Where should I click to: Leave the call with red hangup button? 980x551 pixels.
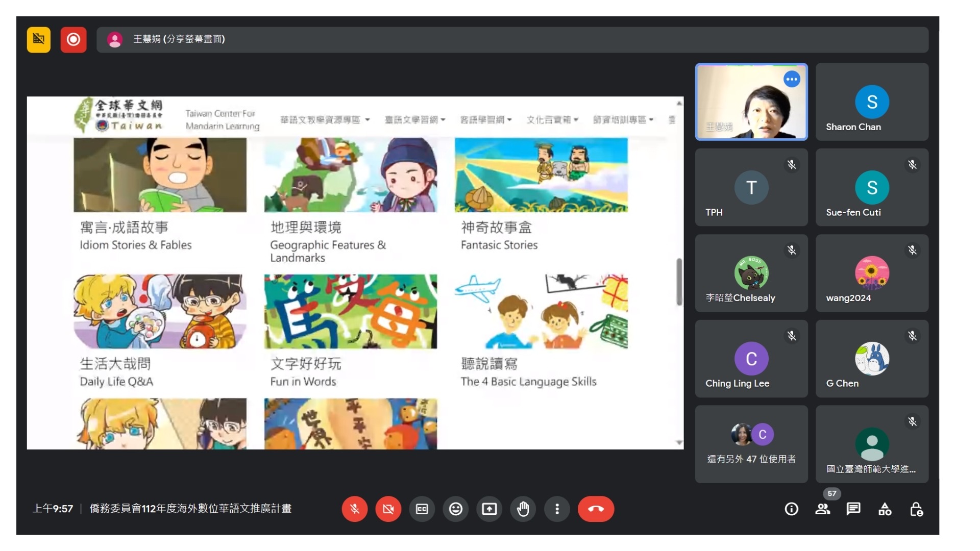click(x=596, y=509)
